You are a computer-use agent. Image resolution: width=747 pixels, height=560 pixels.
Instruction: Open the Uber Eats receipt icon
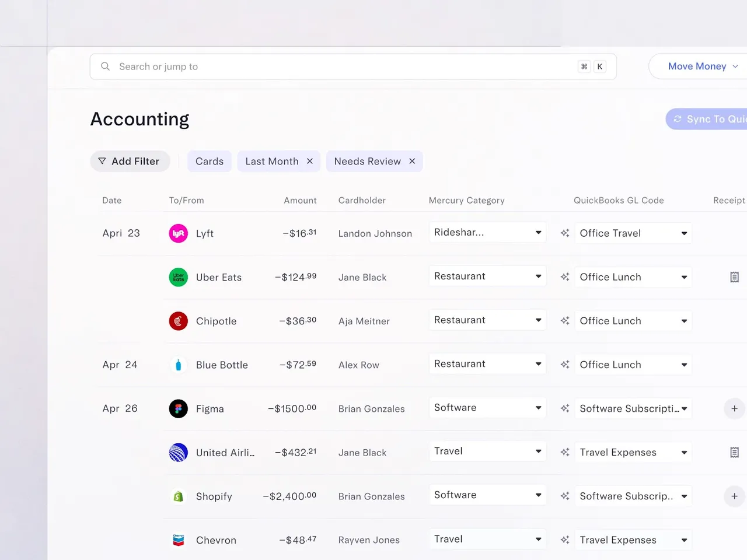coord(734,277)
